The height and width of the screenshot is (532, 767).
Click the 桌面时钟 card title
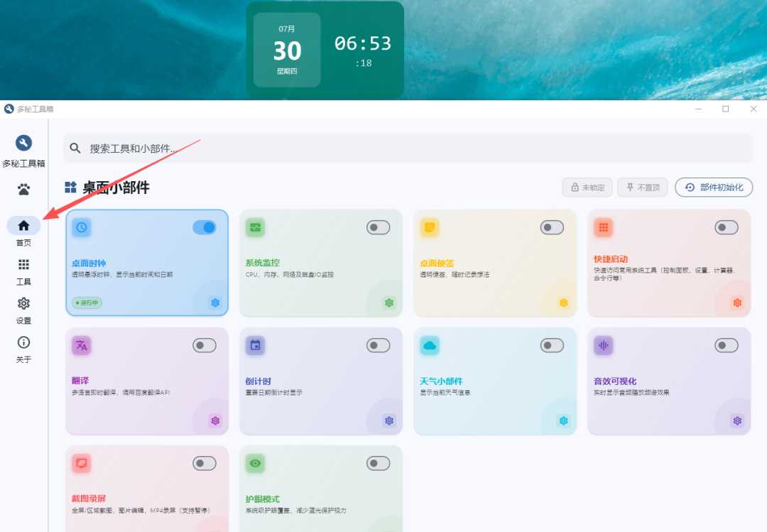(89, 264)
